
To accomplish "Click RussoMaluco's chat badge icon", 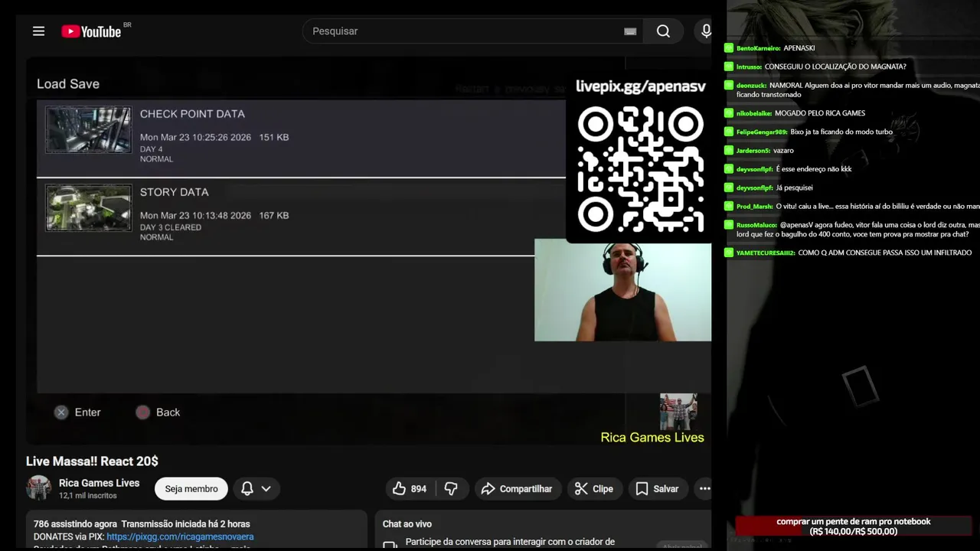I will coord(729,225).
